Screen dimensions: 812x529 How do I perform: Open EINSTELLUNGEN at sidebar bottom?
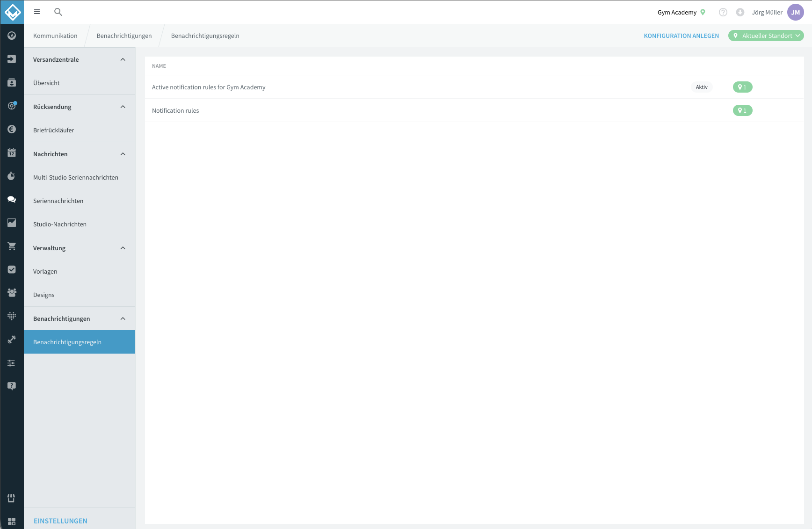coord(60,521)
